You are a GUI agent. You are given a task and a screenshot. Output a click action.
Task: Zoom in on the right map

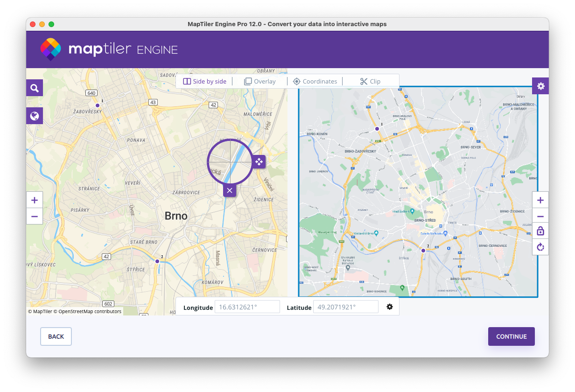pos(540,201)
